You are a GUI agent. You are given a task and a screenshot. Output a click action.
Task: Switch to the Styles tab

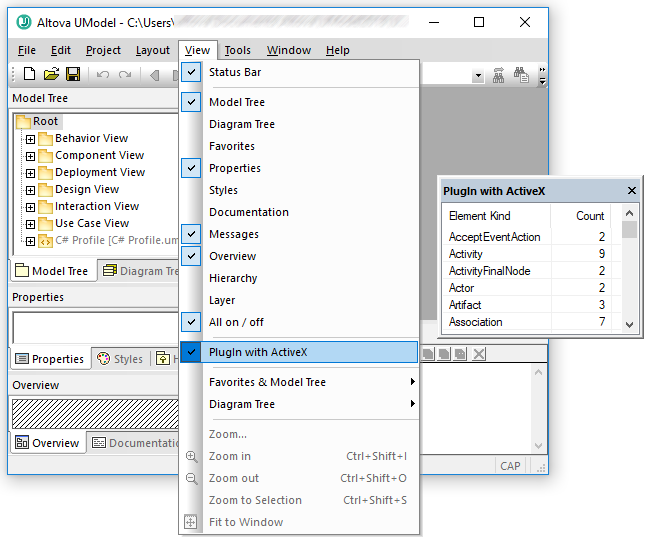(119, 359)
